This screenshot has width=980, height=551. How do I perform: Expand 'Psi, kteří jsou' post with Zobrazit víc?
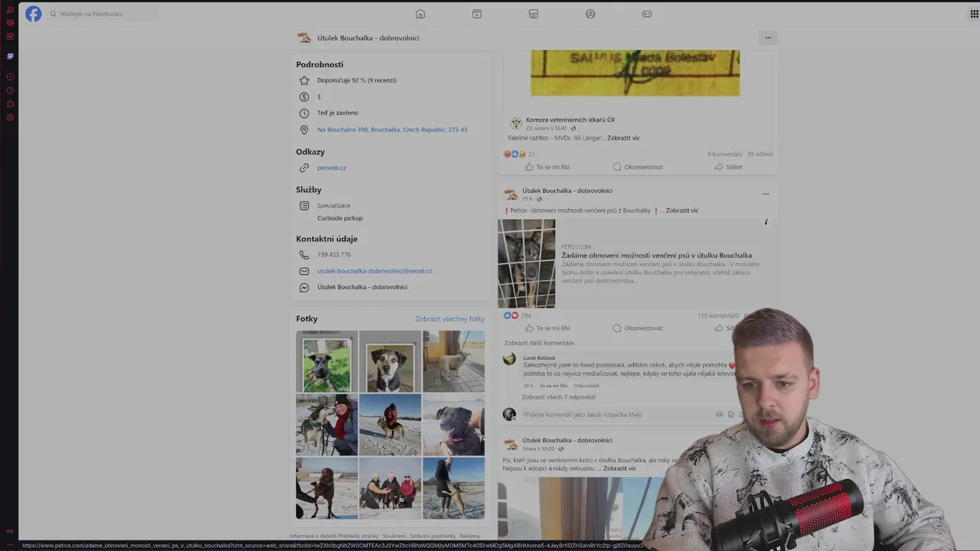click(x=619, y=468)
